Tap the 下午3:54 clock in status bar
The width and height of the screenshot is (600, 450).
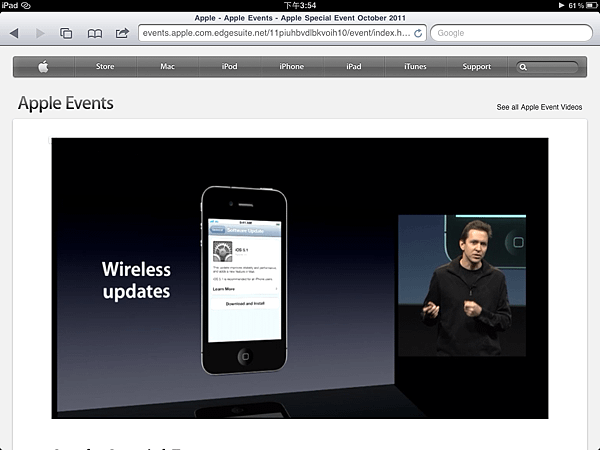[x=300, y=5]
